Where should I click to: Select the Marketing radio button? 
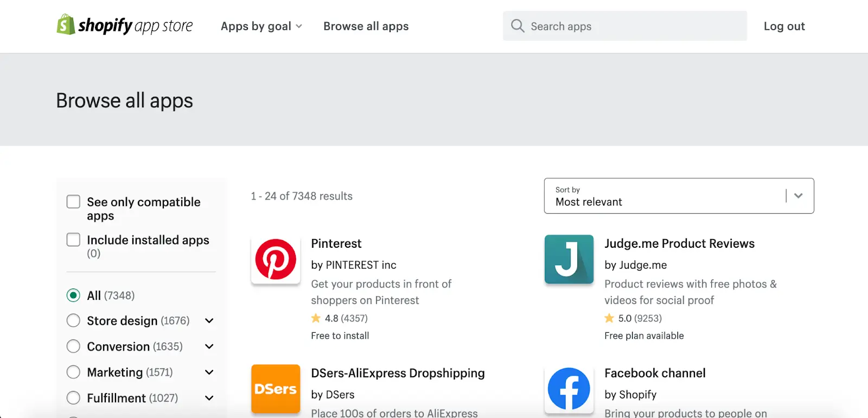73,372
